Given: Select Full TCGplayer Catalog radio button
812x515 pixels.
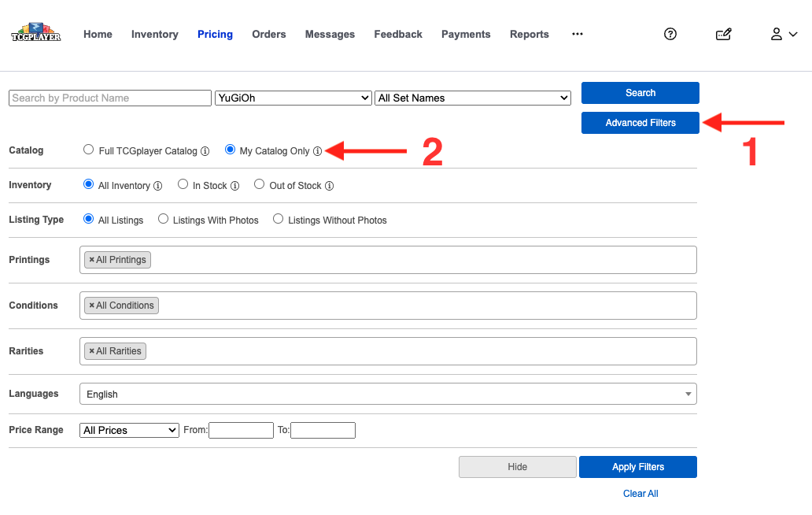Looking at the screenshot, I should (89, 150).
